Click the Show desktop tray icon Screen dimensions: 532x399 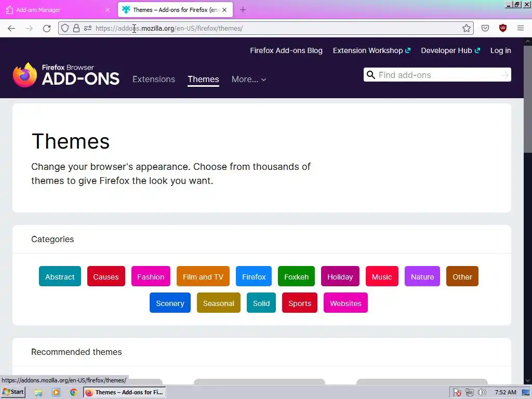(x=526, y=393)
